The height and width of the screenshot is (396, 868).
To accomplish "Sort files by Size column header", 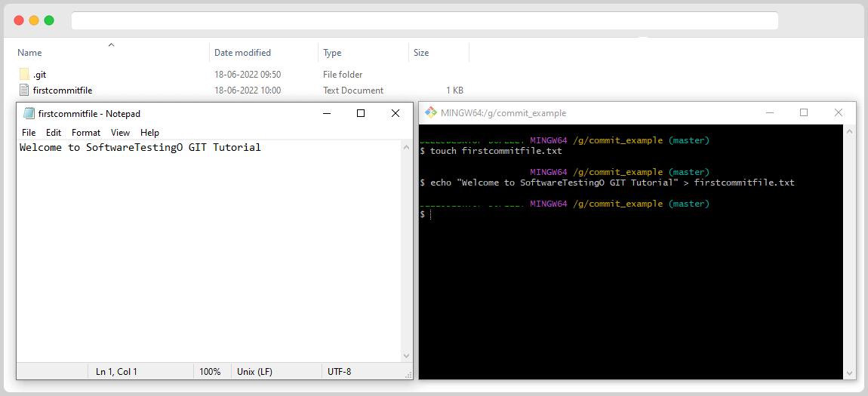I will click(421, 53).
